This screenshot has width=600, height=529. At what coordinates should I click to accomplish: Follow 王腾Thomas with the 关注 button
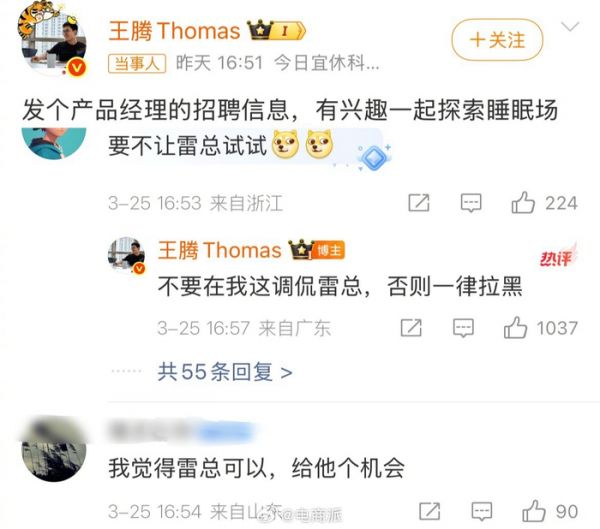tap(497, 40)
